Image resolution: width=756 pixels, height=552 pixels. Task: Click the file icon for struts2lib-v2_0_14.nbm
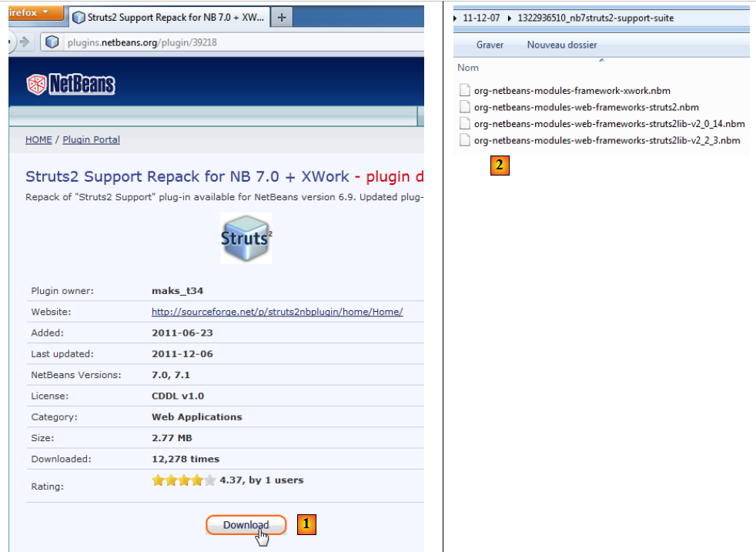[x=464, y=123]
